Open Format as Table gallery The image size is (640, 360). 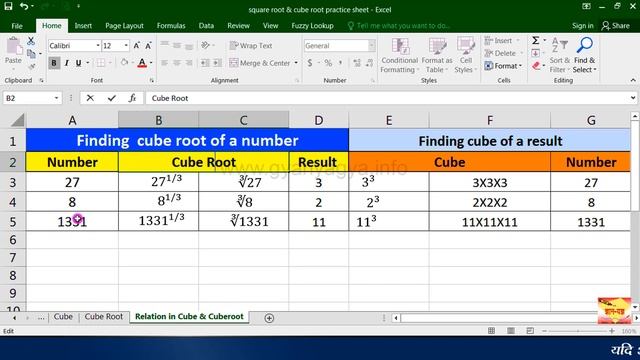pos(437,55)
